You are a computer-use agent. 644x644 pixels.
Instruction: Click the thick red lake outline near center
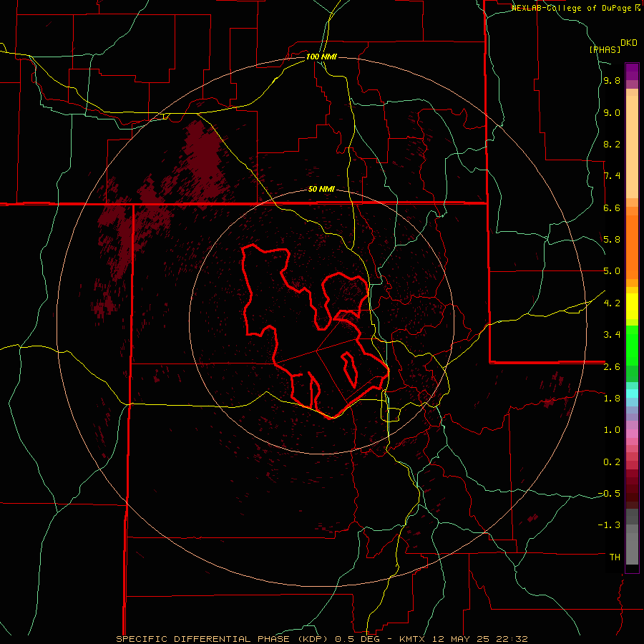316,331
